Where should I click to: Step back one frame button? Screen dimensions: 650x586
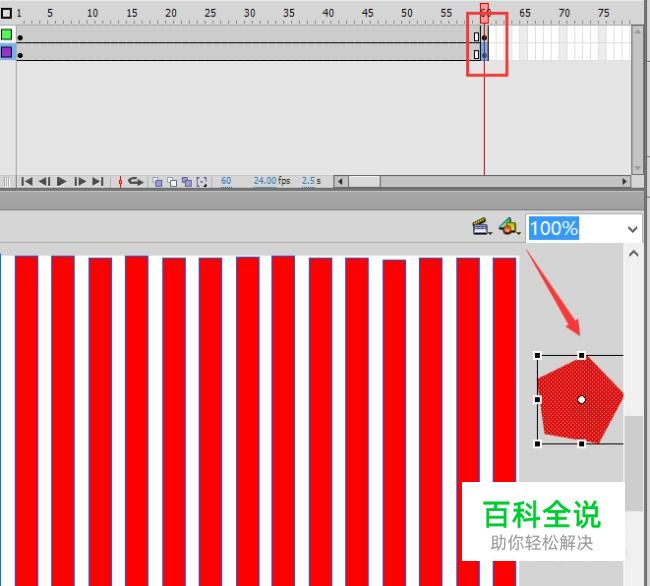44,182
